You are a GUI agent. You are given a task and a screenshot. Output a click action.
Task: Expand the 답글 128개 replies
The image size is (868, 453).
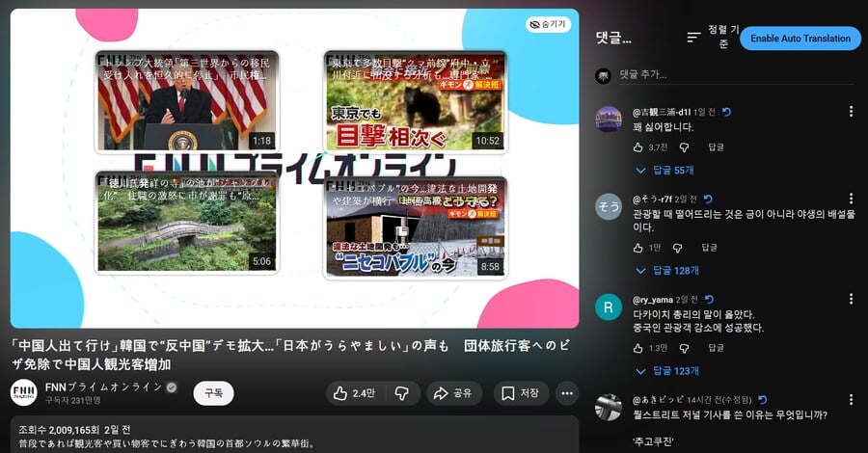point(667,271)
